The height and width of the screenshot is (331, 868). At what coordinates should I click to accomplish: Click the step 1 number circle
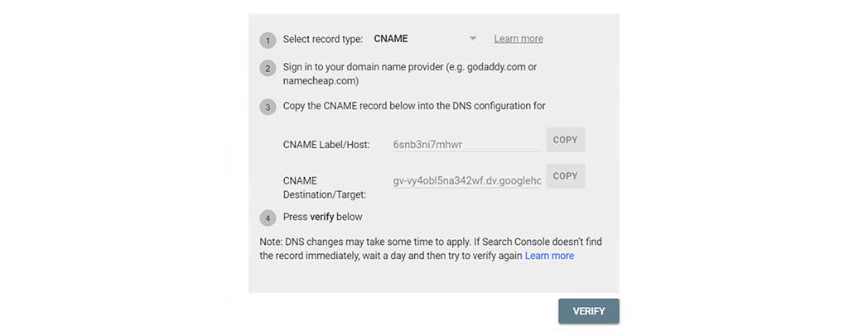tap(268, 40)
